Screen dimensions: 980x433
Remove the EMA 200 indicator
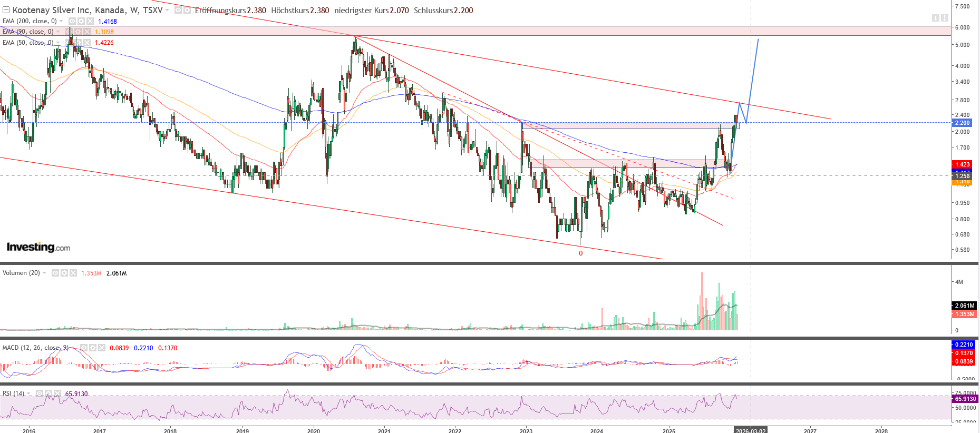90,21
